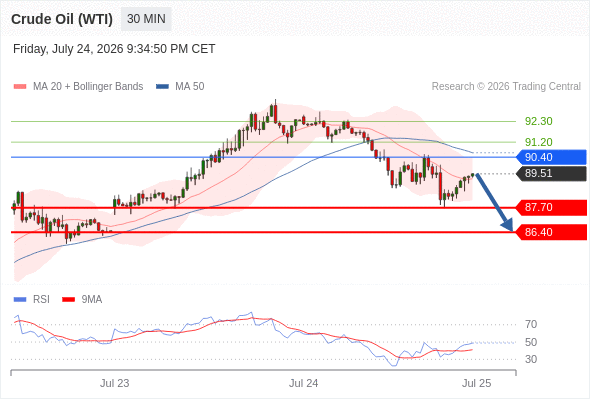
Task: Click the red MA 20 Bollinger Bands swatch
Action: coord(20,87)
